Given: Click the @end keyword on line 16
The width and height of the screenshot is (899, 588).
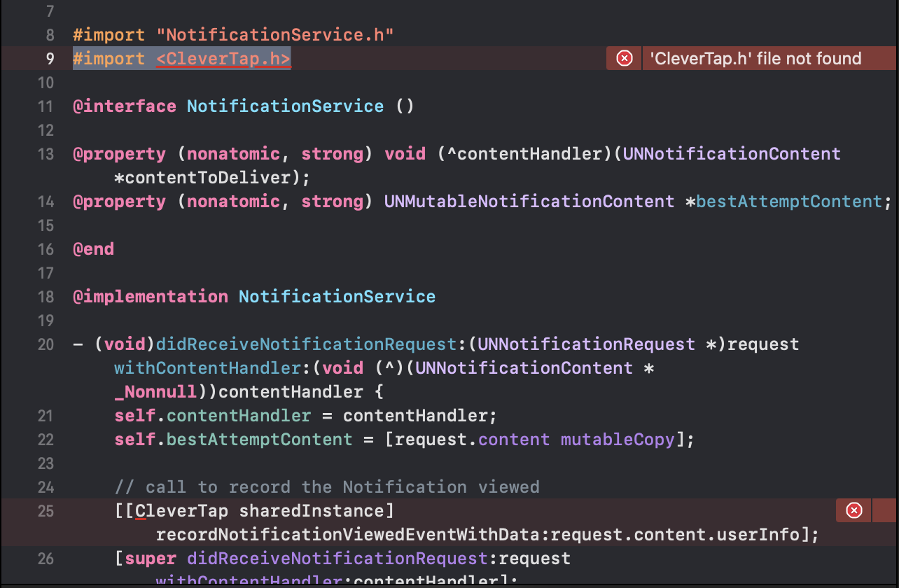Looking at the screenshot, I should [93, 248].
